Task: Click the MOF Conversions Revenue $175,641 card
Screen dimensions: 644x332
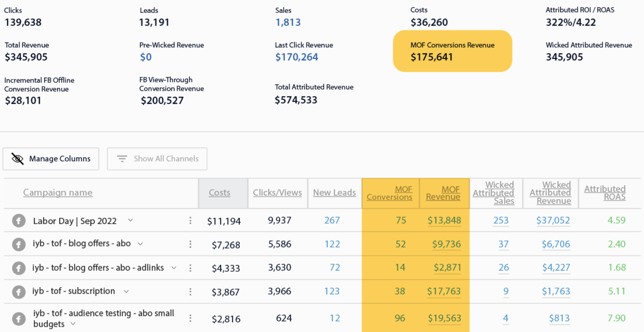Action: (x=453, y=51)
